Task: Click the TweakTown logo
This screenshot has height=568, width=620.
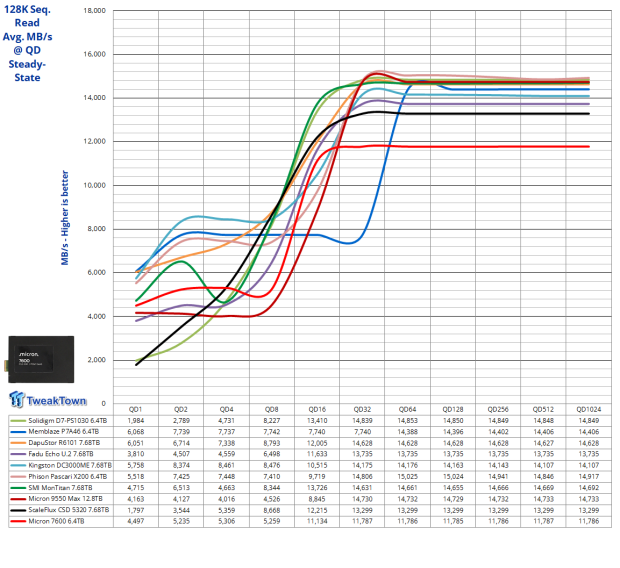Action: tap(47, 400)
